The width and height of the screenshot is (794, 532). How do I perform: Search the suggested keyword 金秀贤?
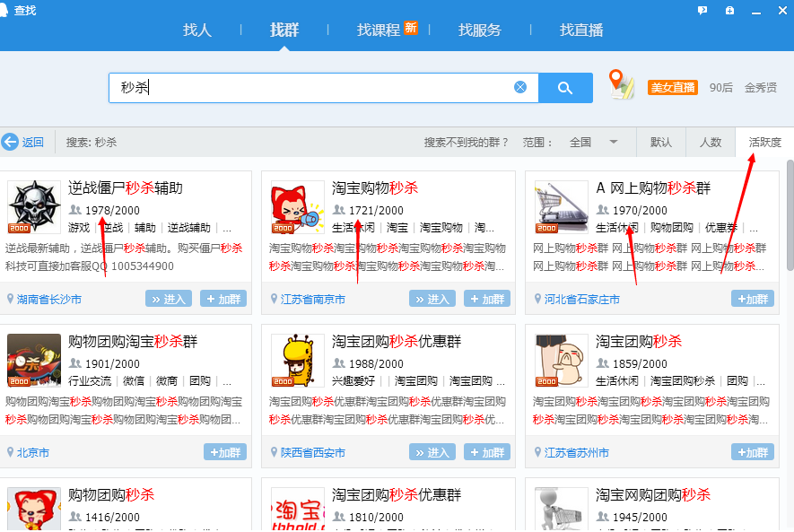[761, 88]
